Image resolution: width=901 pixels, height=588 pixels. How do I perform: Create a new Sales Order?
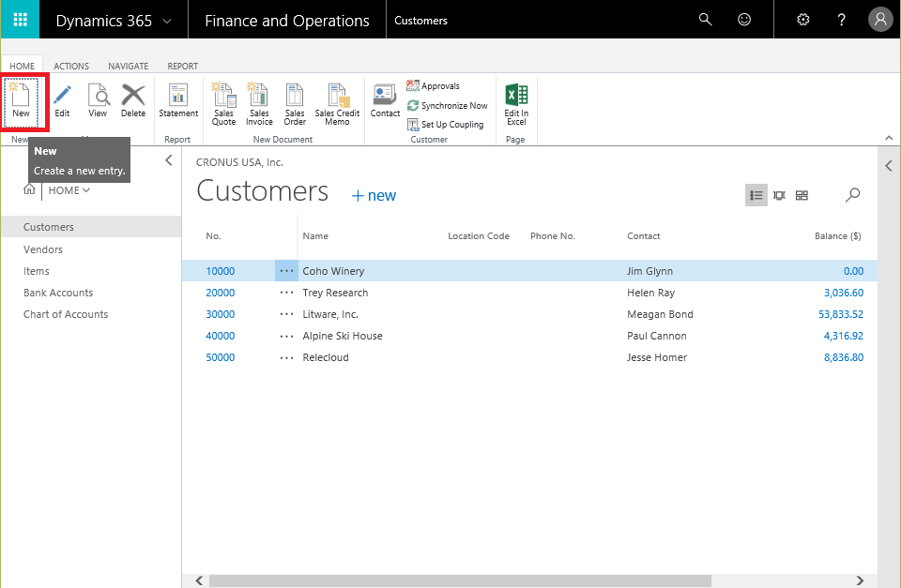click(295, 104)
